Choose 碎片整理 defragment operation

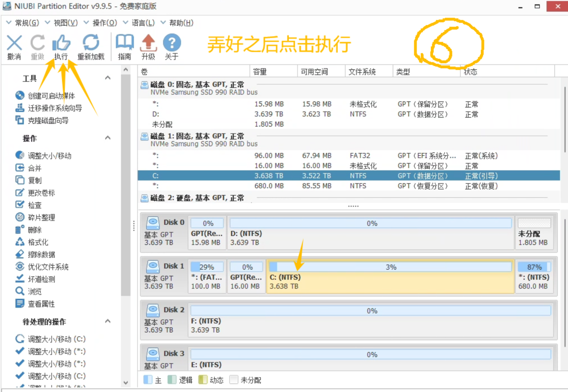click(35, 217)
